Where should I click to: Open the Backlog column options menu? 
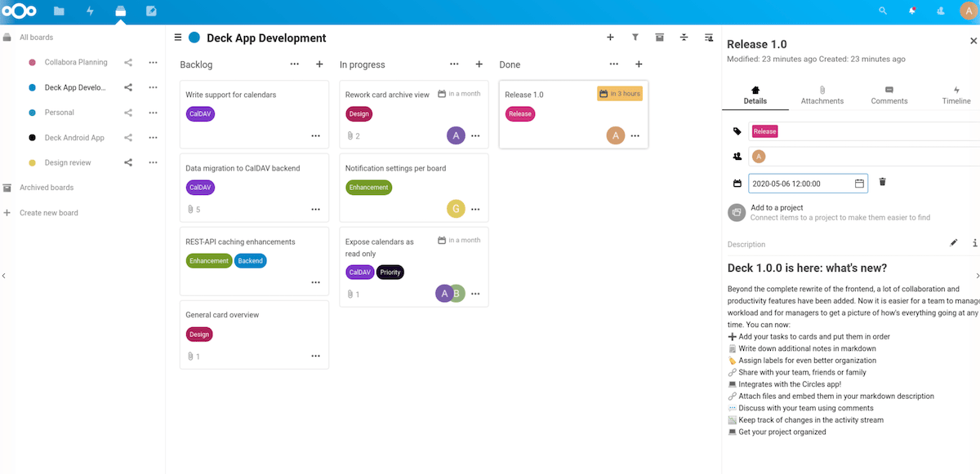[294, 64]
